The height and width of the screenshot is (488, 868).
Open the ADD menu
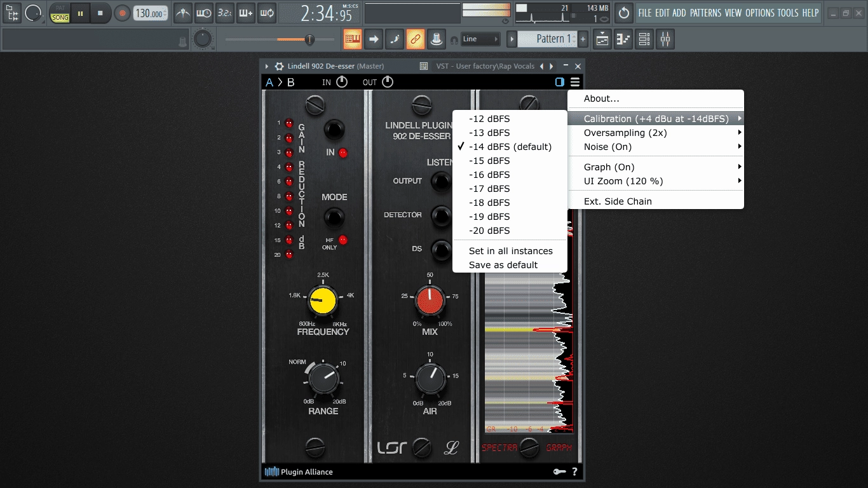(x=679, y=13)
